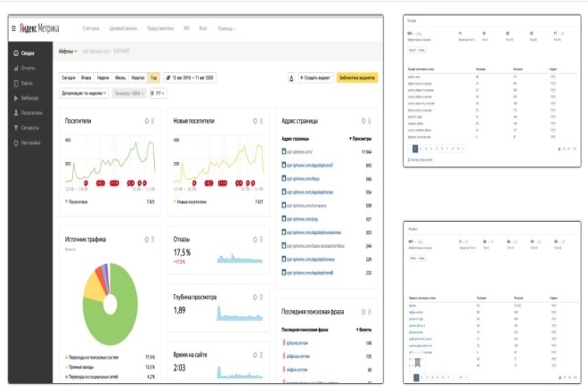The height and width of the screenshot is (392, 588).
Task: Open the Помощь top menu item
Action: click(227, 29)
